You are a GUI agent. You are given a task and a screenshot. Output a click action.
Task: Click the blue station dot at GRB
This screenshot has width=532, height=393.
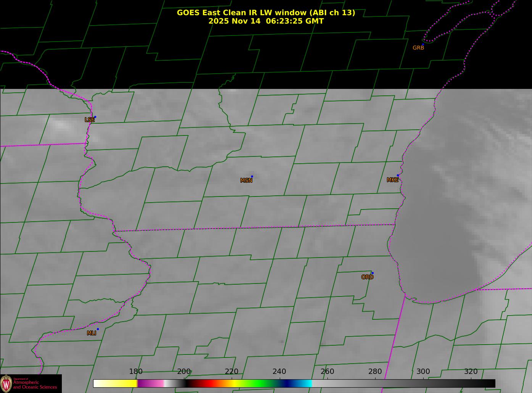click(x=423, y=44)
